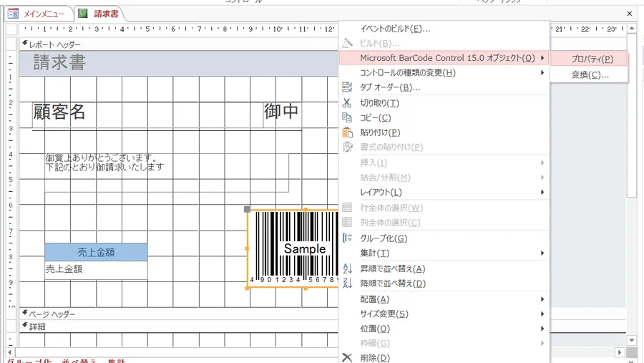Image resolution: width=644 pixels, height=363 pixels.
Task: Open イベントのビルド(E)... menu entry
Action: click(395, 29)
